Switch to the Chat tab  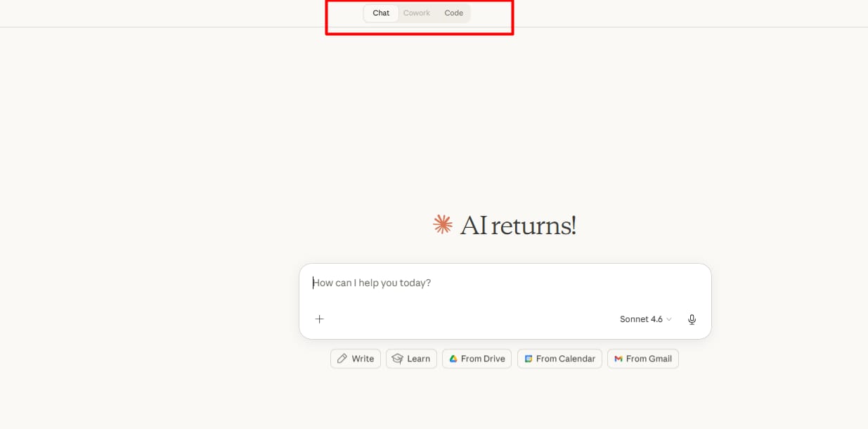[x=381, y=13]
